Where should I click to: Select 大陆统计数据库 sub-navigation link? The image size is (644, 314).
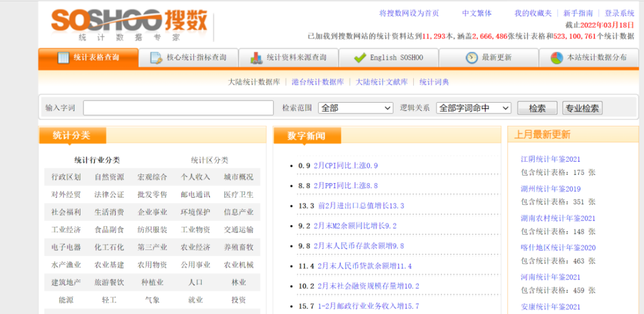(254, 82)
